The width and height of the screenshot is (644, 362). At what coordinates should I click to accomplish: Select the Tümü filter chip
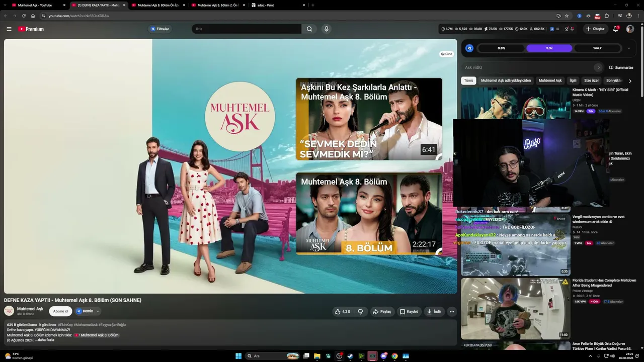[x=468, y=80]
